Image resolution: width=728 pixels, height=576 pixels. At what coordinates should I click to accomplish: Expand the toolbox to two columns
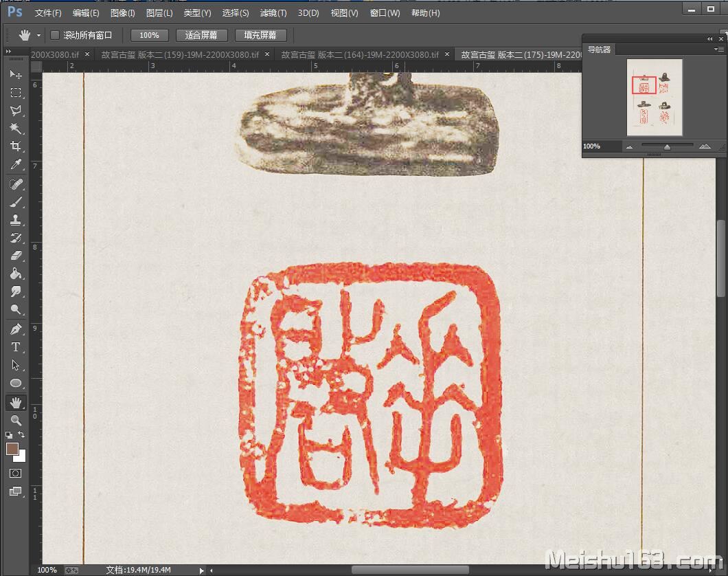coord(8,51)
